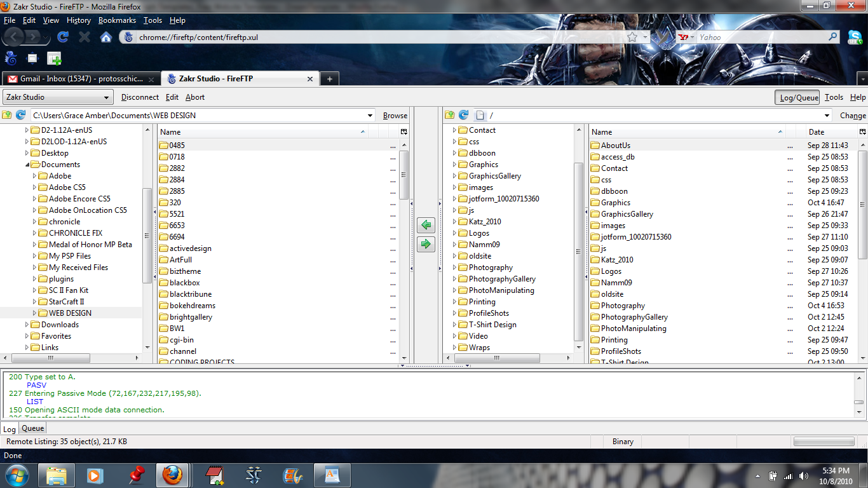The height and width of the screenshot is (488, 868).
Task: Click the search magnifier in Yahoo box
Action: coord(833,37)
